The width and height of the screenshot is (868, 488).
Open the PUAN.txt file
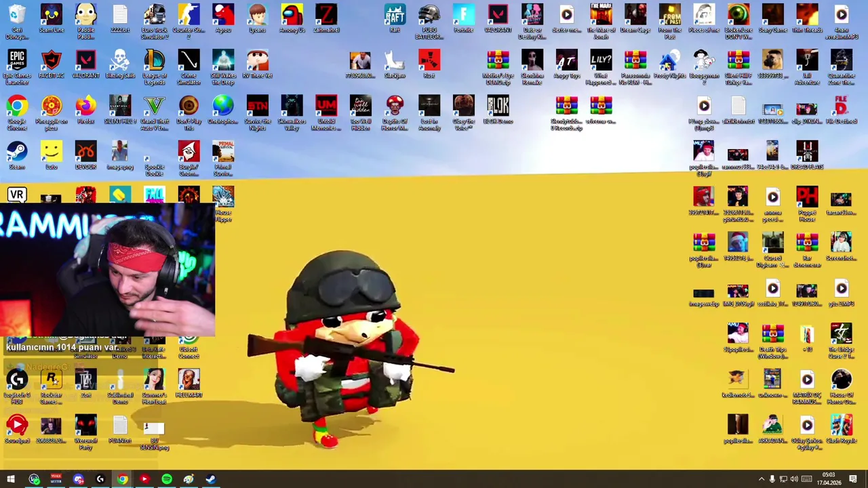click(x=120, y=428)
